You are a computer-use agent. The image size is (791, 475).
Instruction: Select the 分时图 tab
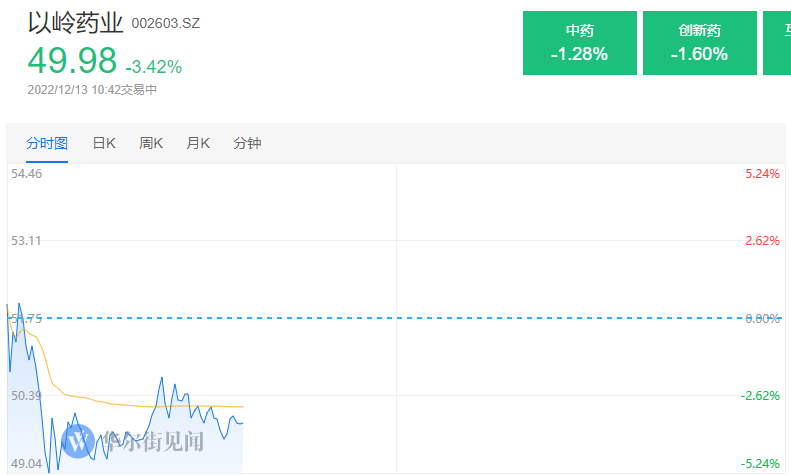[x=47, y=144]
